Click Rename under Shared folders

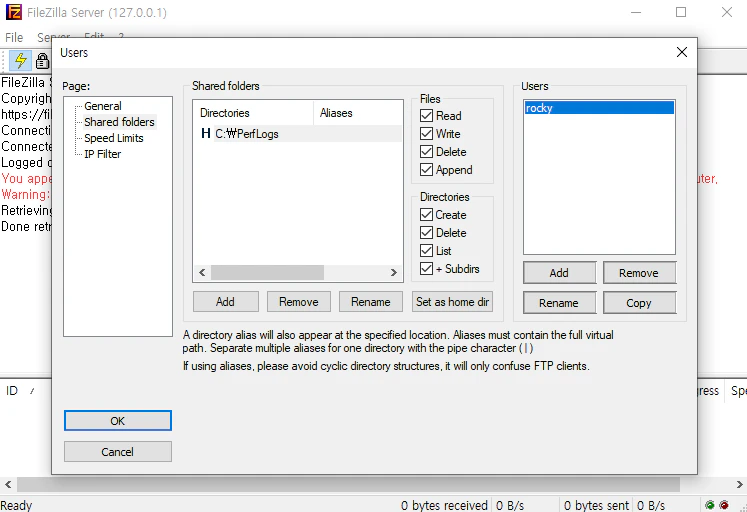click(x=371, y=301)
